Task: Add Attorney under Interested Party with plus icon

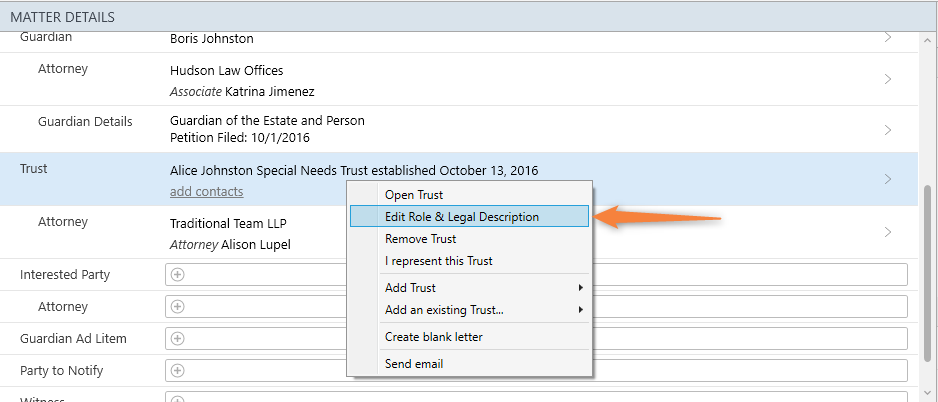Action: tap(178, 306)
